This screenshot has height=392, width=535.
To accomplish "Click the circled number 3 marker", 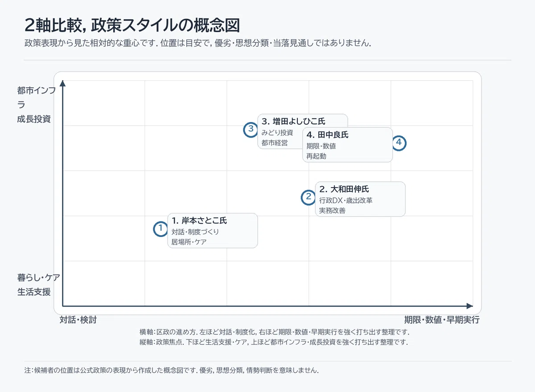I will (x=251, y=130).
